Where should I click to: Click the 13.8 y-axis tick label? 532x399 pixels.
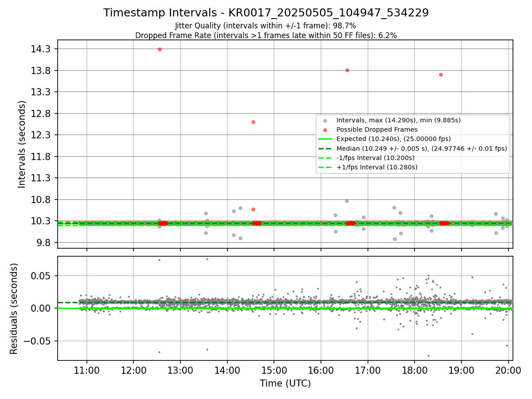[x=40, y=70]
